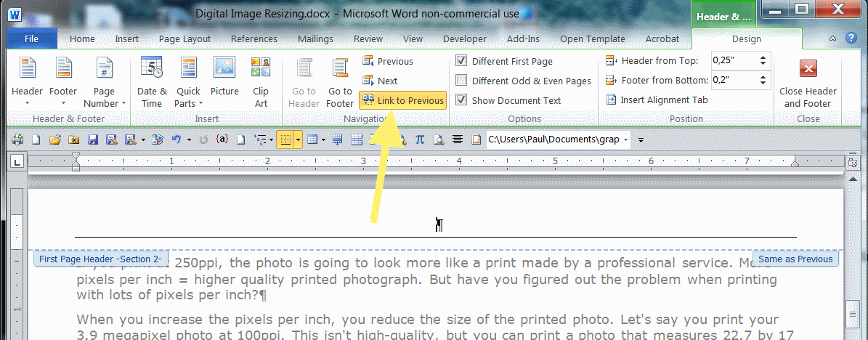Click the vertical scrollbar thumb

[852, 315]
